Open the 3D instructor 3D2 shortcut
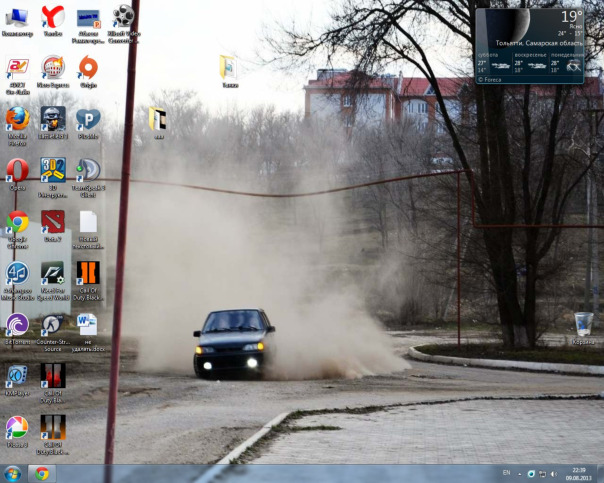The width and height of the screenshot is (604, 483). [53, 178]
